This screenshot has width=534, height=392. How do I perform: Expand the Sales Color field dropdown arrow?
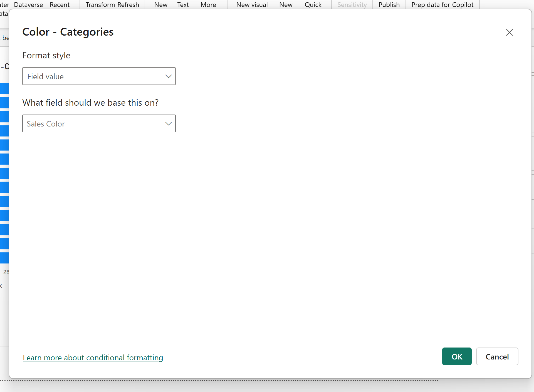click(168, 123)
